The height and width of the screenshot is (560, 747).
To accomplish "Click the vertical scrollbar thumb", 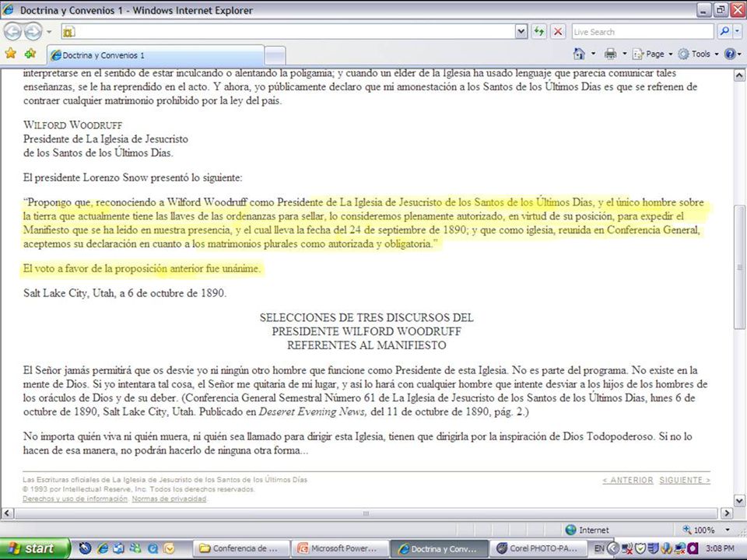I will point(739,267).
